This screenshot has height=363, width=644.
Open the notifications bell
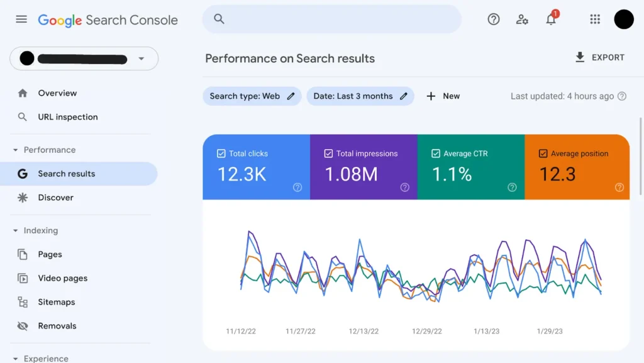[x=551, y=20]
